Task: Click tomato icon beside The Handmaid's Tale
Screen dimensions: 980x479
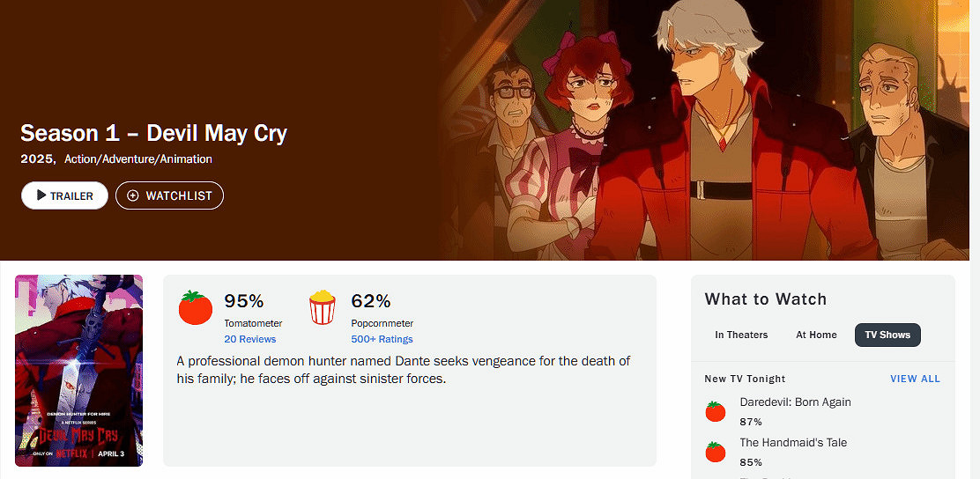Action: tap(715, 452)
